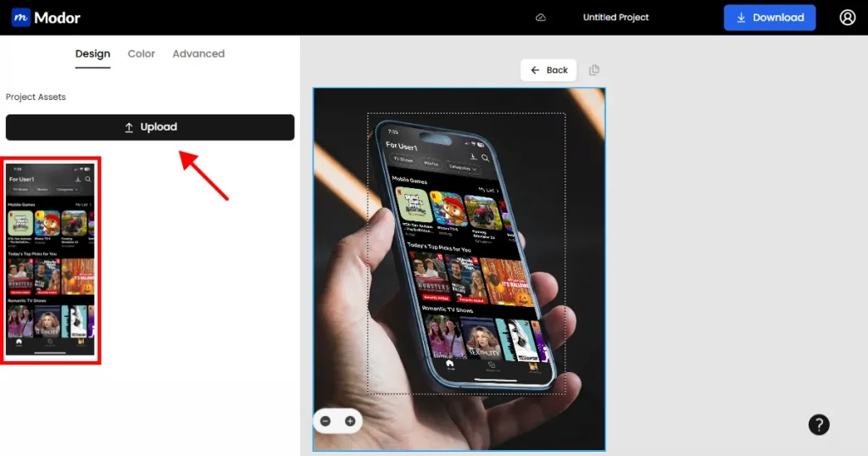The height and width of the screenshot is (456, 868).
Task: Click the Untitled Project name field
Action: (x=615, y=17)
